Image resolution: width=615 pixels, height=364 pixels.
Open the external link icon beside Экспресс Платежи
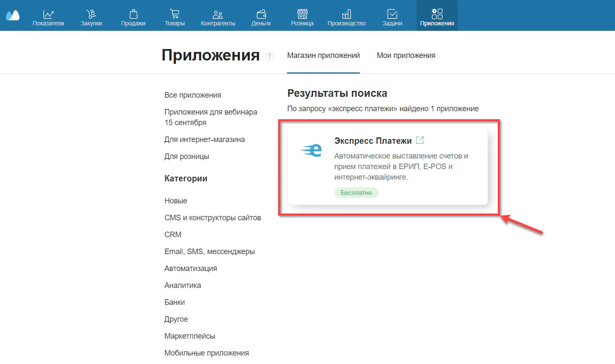pos(419,140)
